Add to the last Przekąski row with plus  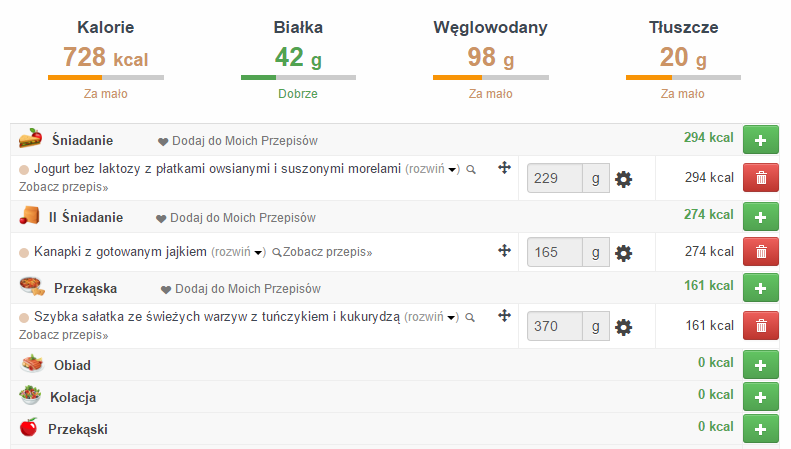[x=761, y=429]
